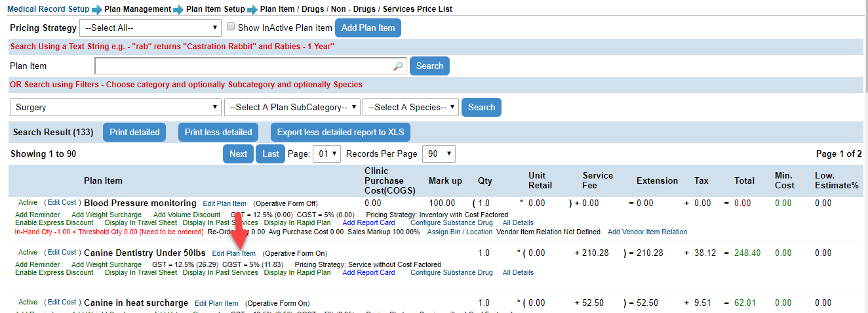Export less detailed report to XLS
Image resolution: width=868 pixels, height=313 pixels.
point(340,132)
